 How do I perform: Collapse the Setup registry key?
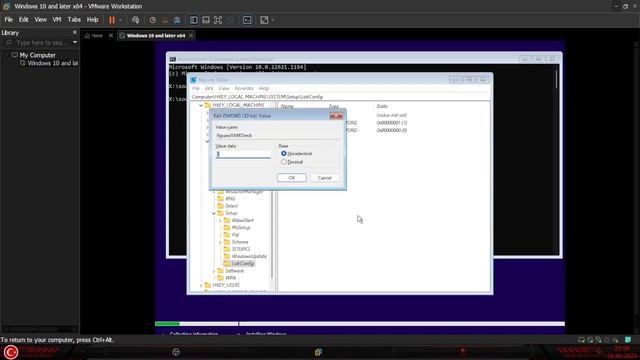tap(214, 213)
